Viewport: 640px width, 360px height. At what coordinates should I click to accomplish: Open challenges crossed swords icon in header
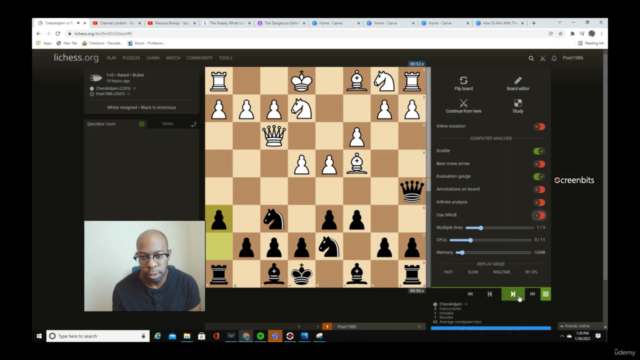coord(542,58)
